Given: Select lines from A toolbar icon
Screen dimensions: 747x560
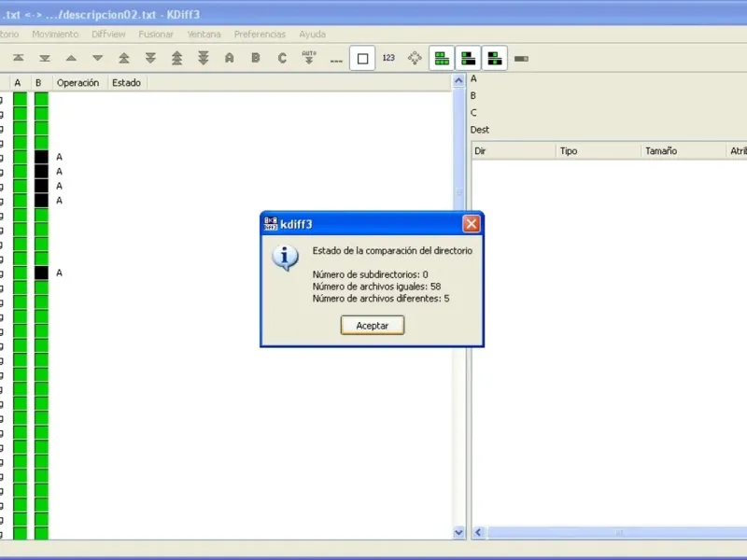Looking at the screenshot, I should [x=229, y=58].
